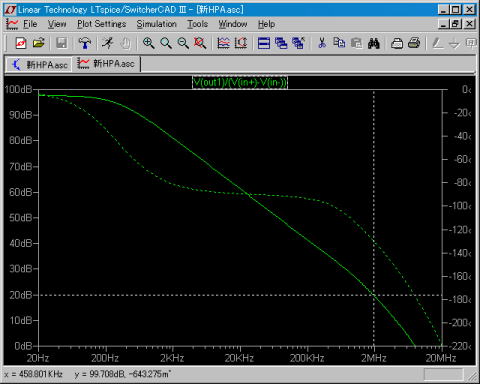This screenshot has width=480, height=384.
Task: Open the Tools menu
Action: coord(197,24)
